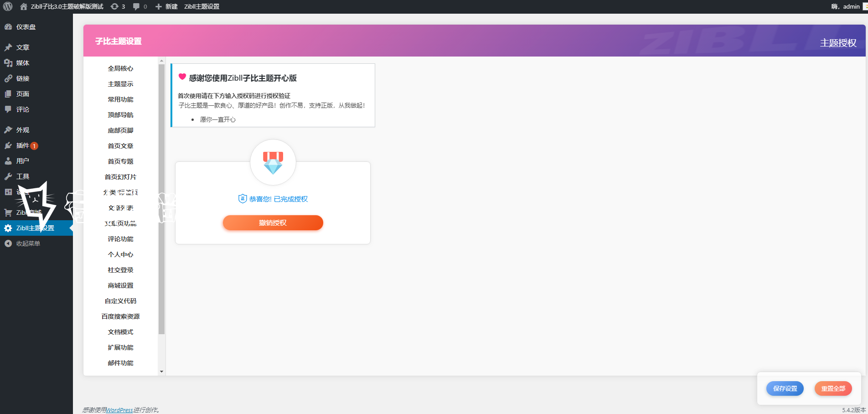Click the 保存设置 button

tap(785, 388)
